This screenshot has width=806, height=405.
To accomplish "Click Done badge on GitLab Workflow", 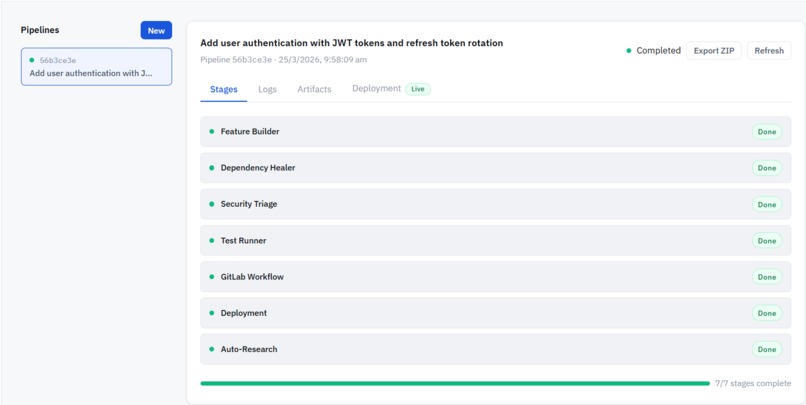I will point(767,277).
